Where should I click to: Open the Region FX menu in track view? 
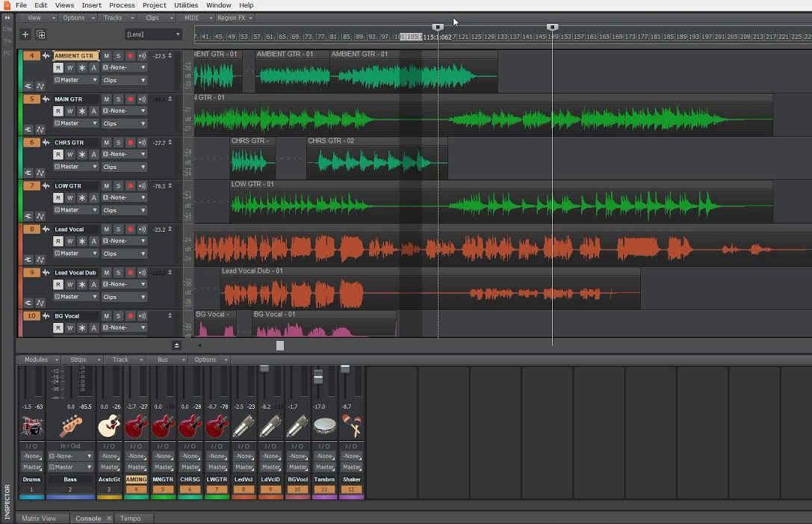[x=235, y=18]
